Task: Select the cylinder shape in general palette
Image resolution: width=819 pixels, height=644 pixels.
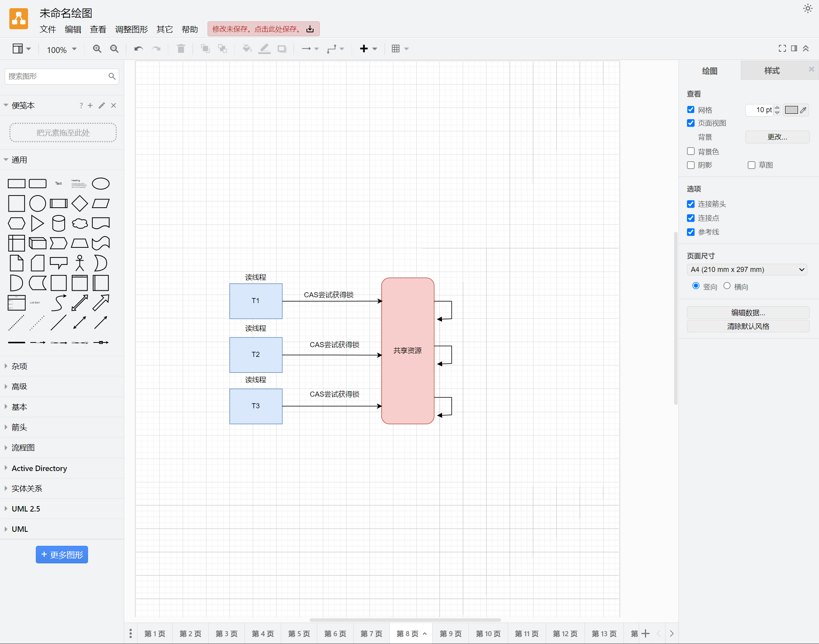Action: (x=58, y=223)
